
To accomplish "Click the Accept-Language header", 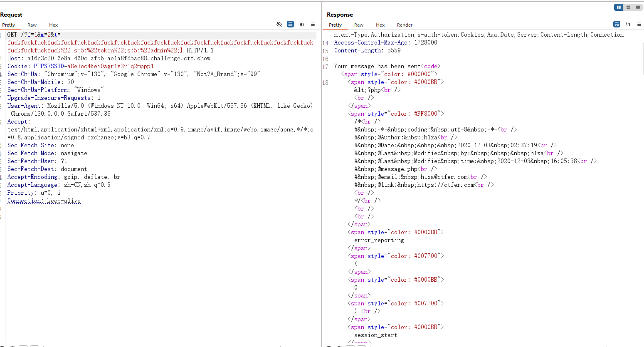I will click(x=59, y=185).
